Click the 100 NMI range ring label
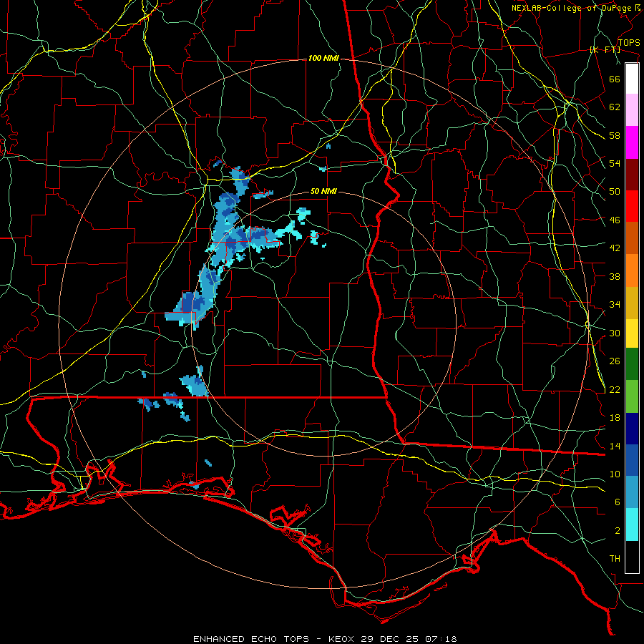 pos(323,59)
